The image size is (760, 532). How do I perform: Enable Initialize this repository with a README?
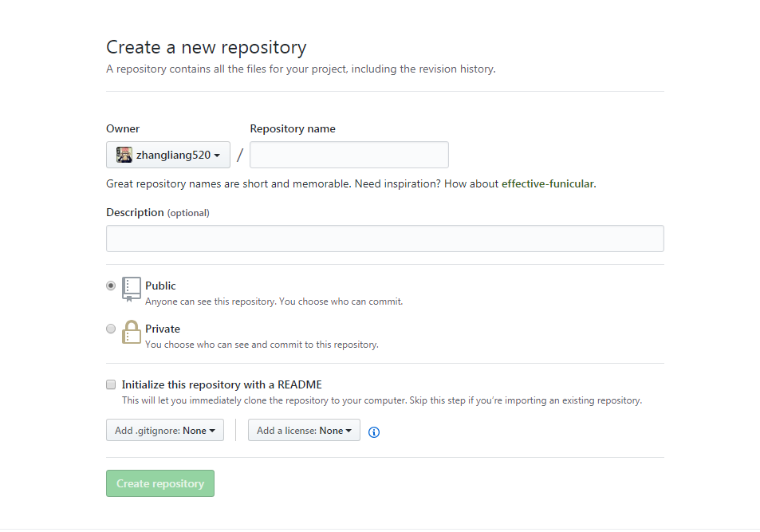[111, 384]
